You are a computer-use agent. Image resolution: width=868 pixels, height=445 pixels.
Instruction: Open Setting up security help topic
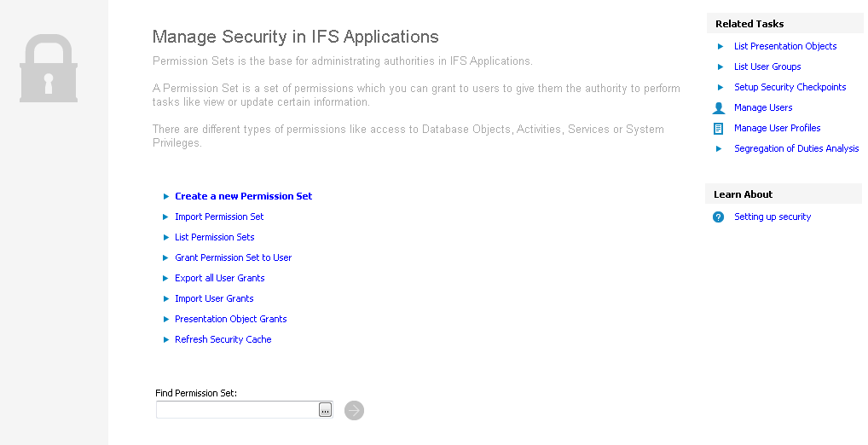coord(772,217)
